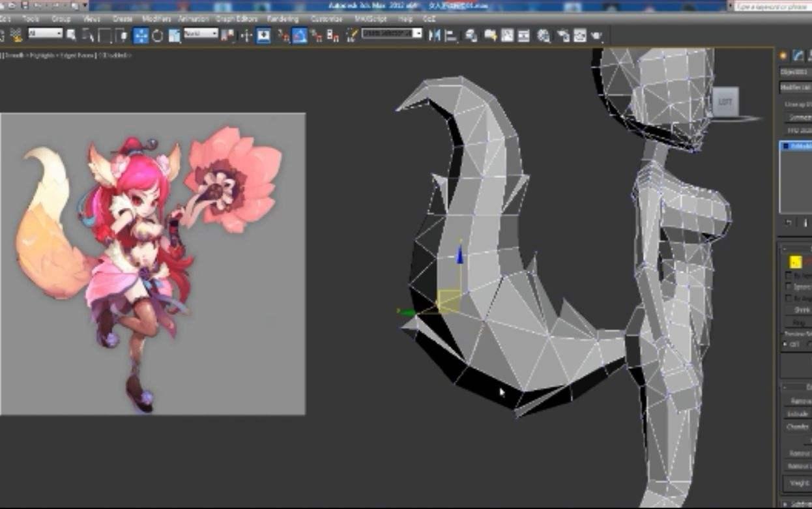This screenshot has height=509, width=812.
Task: Select the Select and Scale tool
Action: pos(174,35)
